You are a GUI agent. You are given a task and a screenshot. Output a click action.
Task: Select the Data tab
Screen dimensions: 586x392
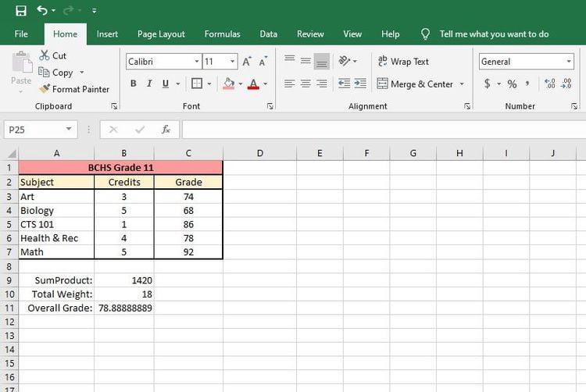268,34
